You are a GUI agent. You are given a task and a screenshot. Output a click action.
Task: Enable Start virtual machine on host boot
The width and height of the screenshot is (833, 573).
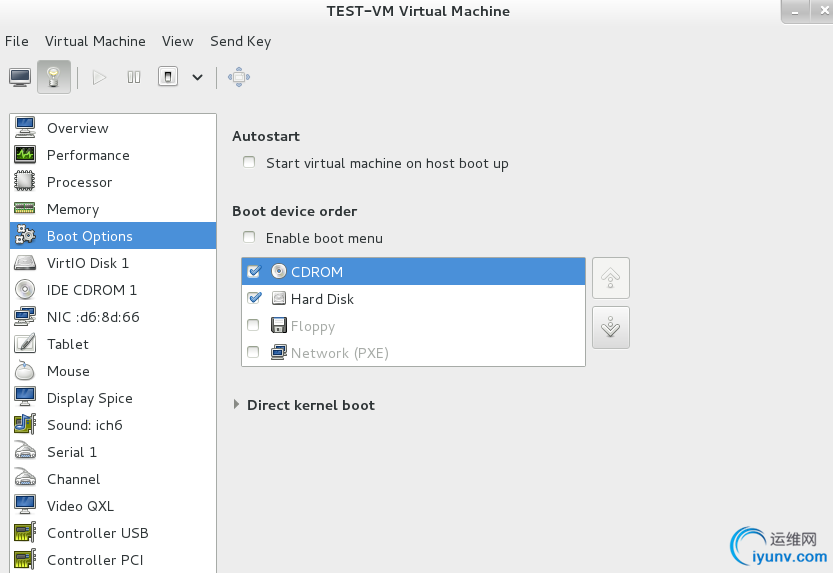coord(249,163)
